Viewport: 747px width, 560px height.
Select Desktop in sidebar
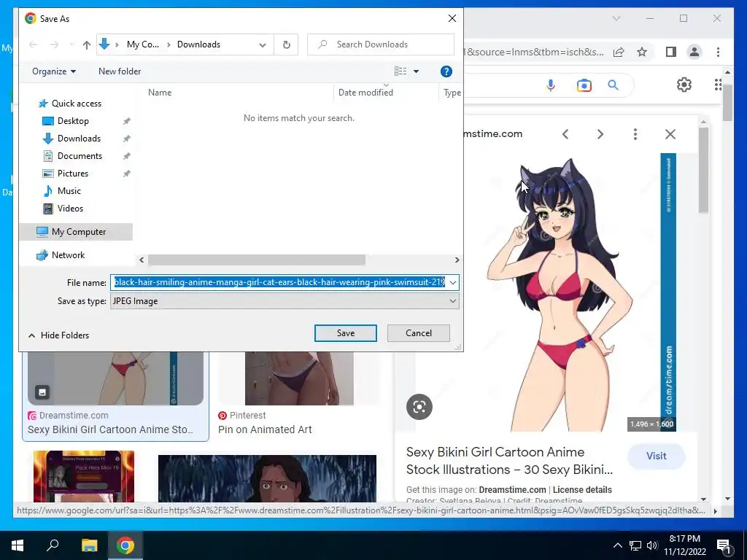tap(73, 121)
